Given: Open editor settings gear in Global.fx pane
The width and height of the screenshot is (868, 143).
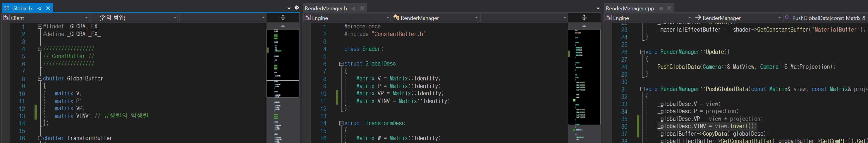Looking at the screenshot, I should pos(297,8).
